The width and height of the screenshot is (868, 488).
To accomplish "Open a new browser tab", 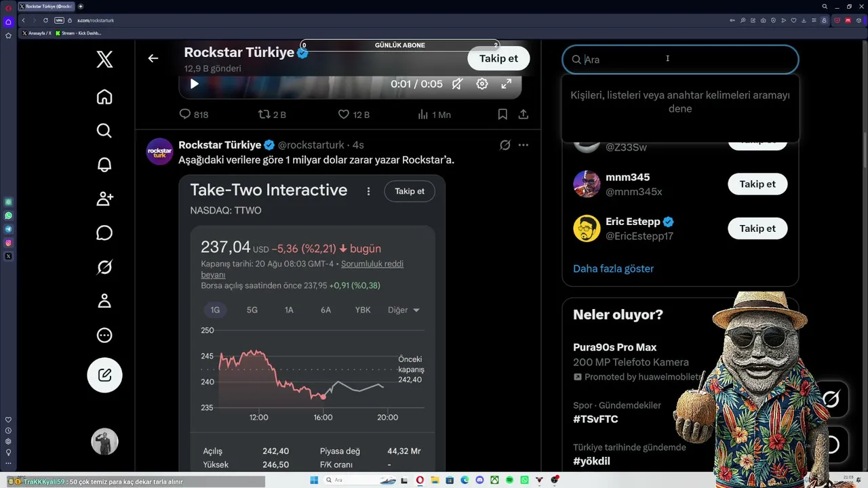I will (81, 6).
